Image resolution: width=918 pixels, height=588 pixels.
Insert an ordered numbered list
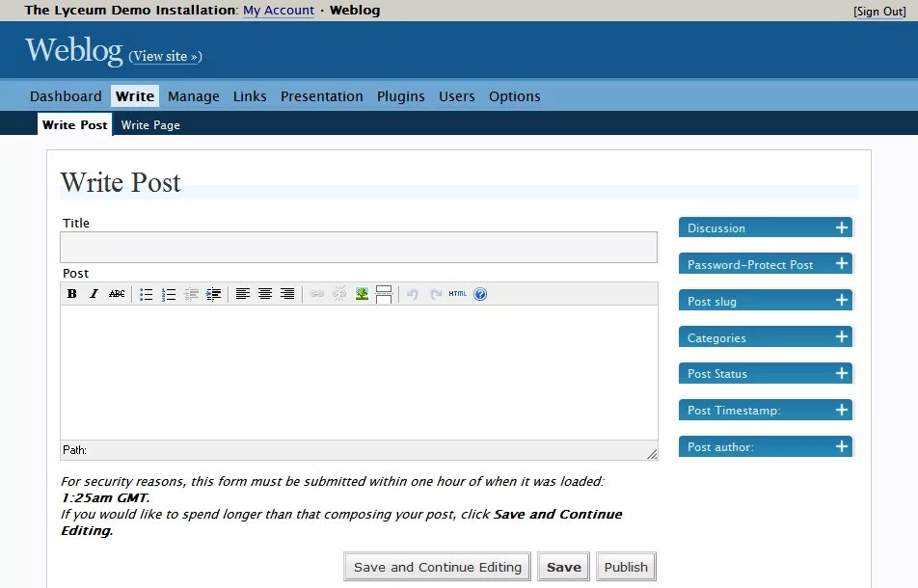[x=169, y=294]
